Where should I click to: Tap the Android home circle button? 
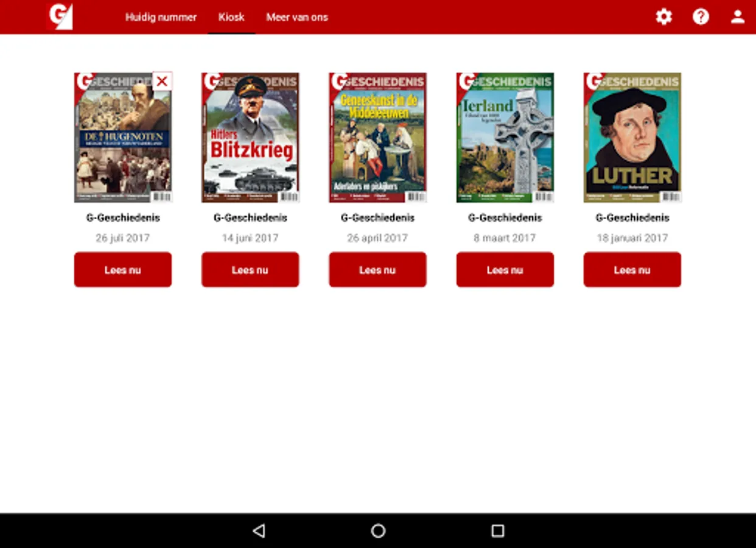click(x=378, y=531)
